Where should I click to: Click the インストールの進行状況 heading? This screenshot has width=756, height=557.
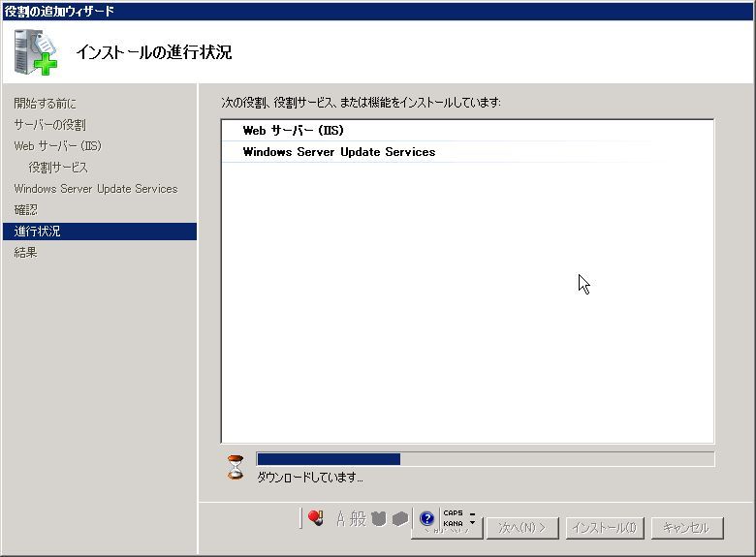pos(154,52)
